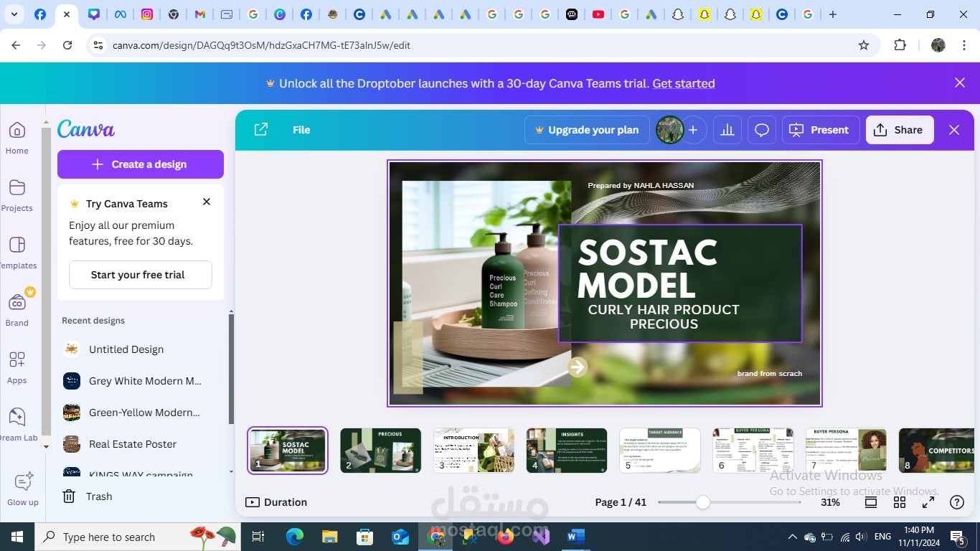Dismiss the Droptober trial banner
Image resolution: width=980 pixels, height=551 pixels.
click(x=960, y=83)
